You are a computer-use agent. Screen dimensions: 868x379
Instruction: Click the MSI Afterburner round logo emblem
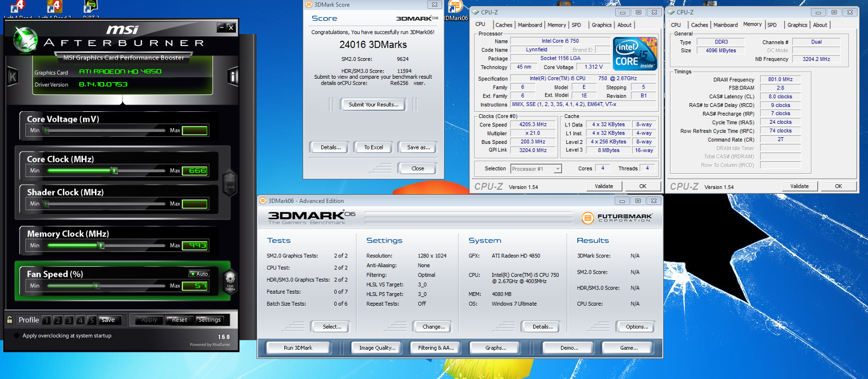pyautogui.click(x=25, y=40)
